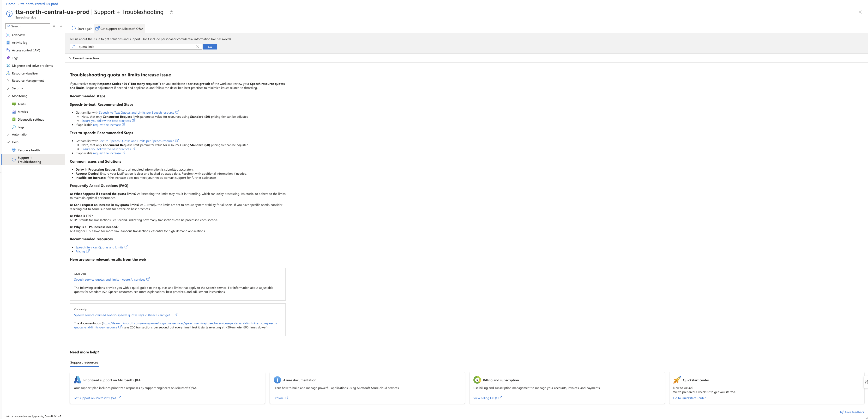Click the Quickstart center rocket icon
This screenshot has width=868, height=419.
click(677, 380)
